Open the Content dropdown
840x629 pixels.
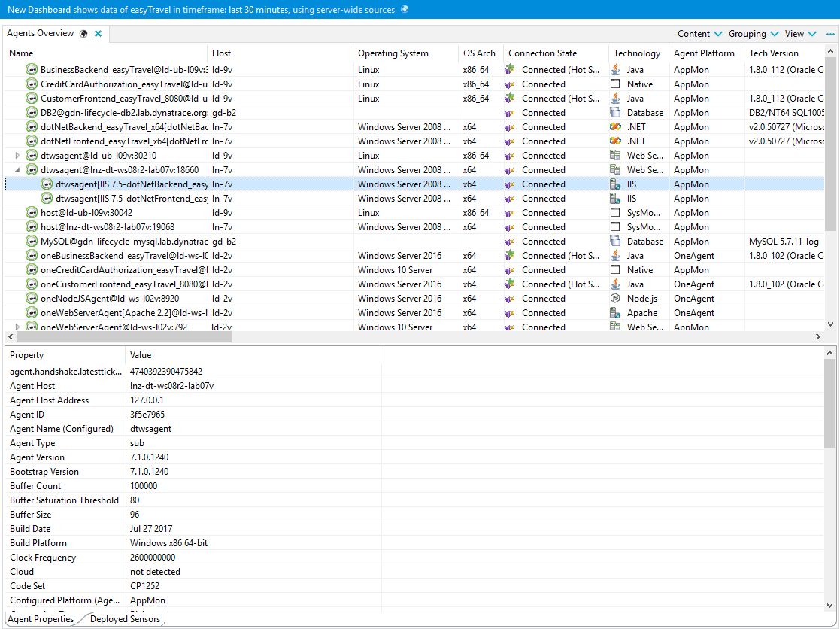tap(699, 34)
